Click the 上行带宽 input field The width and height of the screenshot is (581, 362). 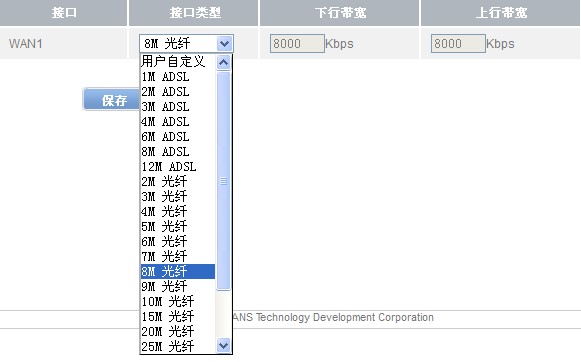coord(458,44)
